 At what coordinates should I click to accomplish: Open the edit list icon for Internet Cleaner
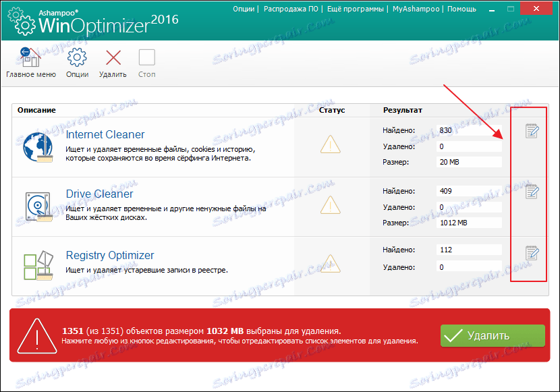(532, 131)
